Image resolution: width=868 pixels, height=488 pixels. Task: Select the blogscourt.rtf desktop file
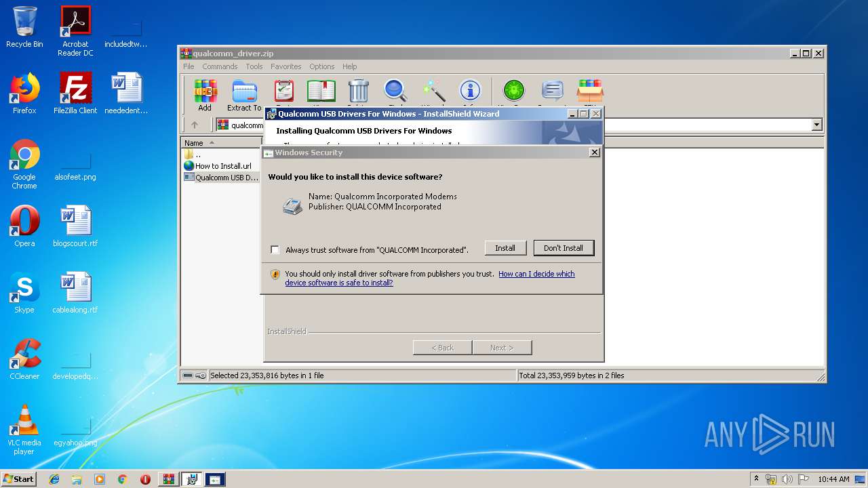coord(75,226)
